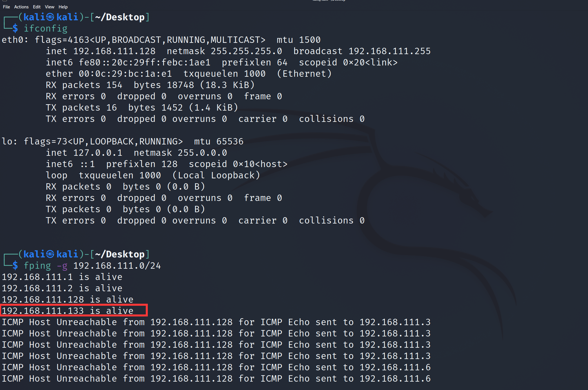Open the View menu
Screen dimensions: 588x390
(x=50, y=7)
